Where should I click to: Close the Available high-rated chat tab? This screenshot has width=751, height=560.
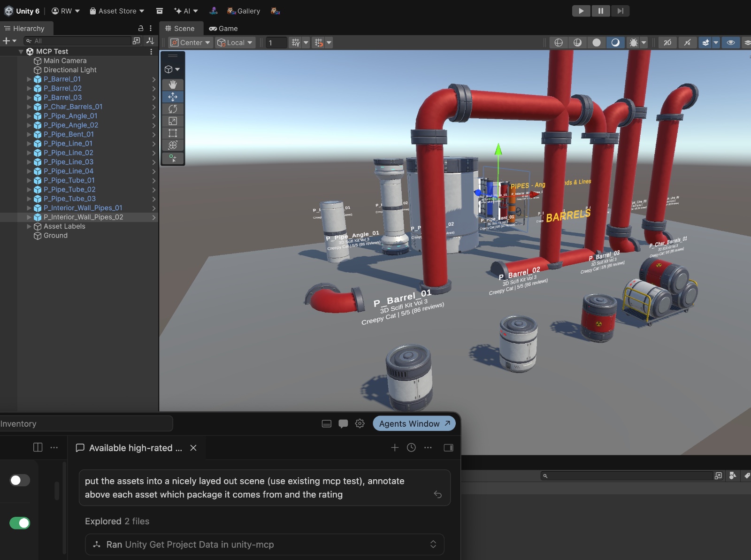pyautogui.click(x=193, y=448)
